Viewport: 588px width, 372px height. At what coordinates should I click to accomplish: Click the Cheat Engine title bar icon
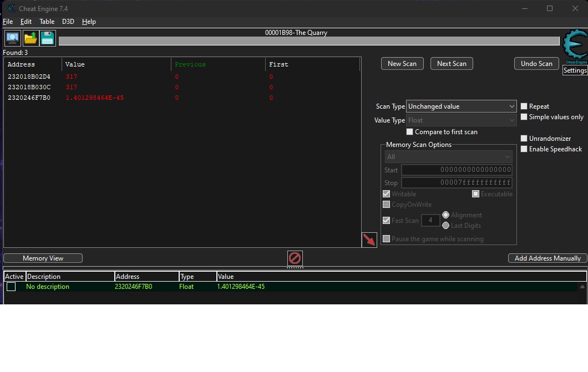12,8
